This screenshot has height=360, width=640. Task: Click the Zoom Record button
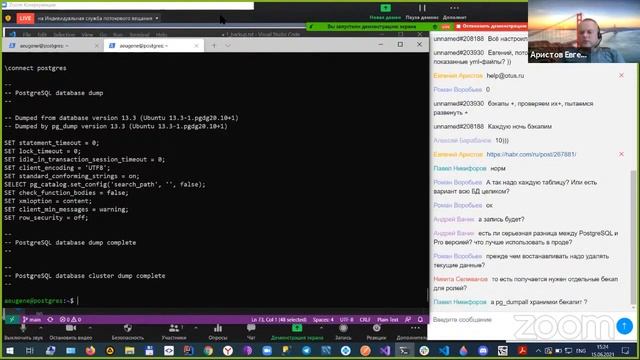[343, 332]
